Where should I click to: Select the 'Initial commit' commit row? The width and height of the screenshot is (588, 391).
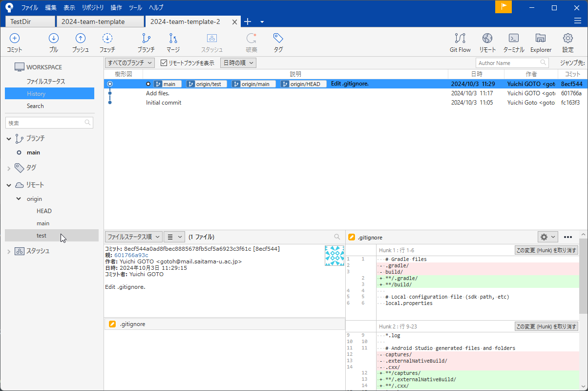[x=346, y=103]
